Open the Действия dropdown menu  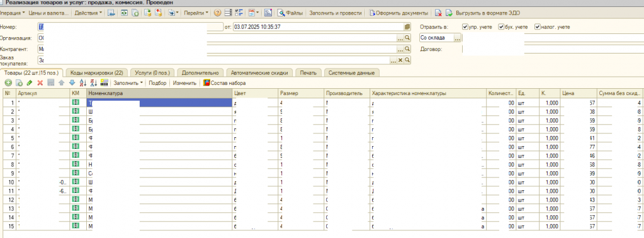(x=88, y=13)
